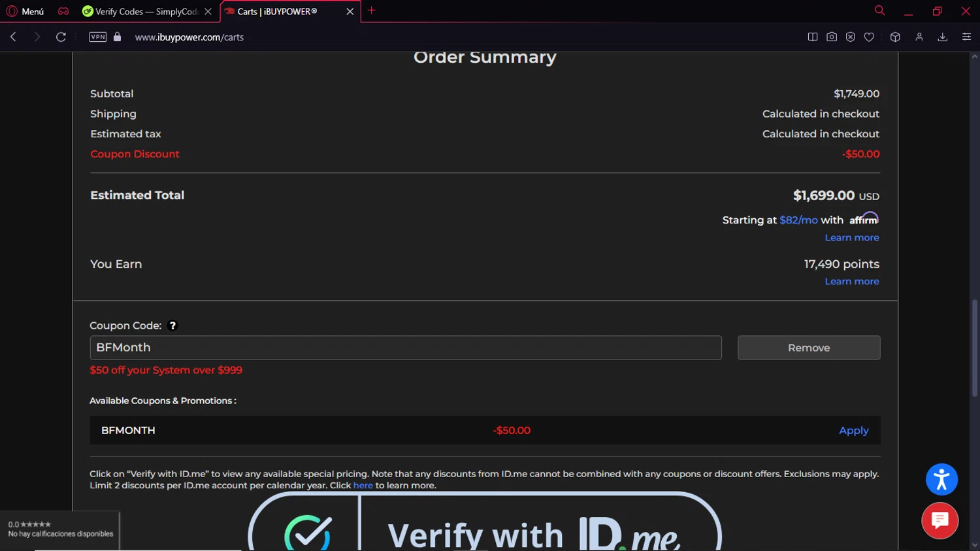Remove the applied coupon code
This screenshot has height=551, width=980.
coord(809,348)
